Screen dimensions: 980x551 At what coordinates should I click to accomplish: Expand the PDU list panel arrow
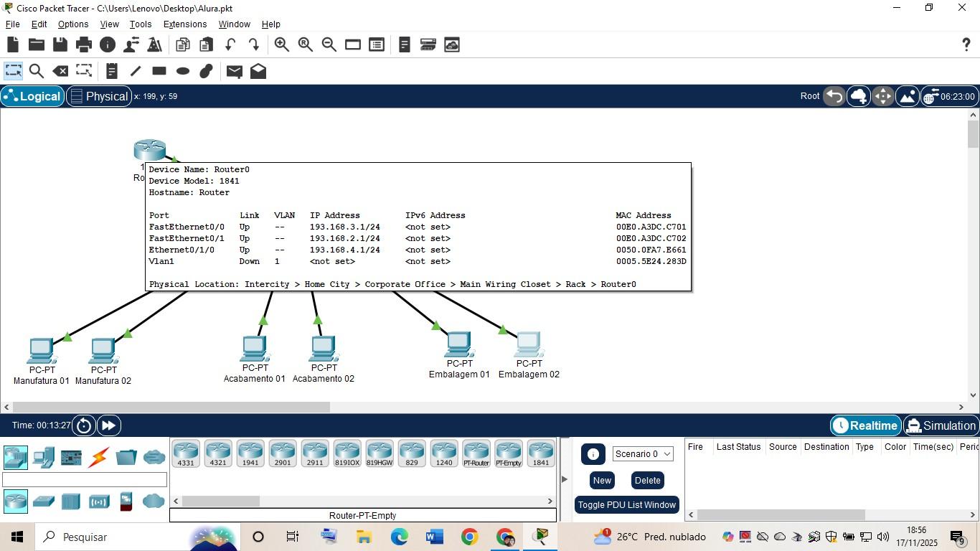(x=565, y=479)
